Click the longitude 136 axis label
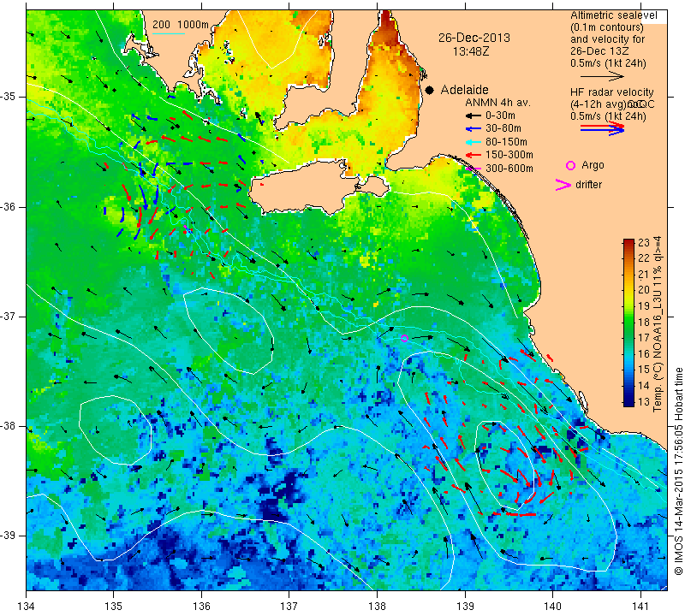 (201, 607)
